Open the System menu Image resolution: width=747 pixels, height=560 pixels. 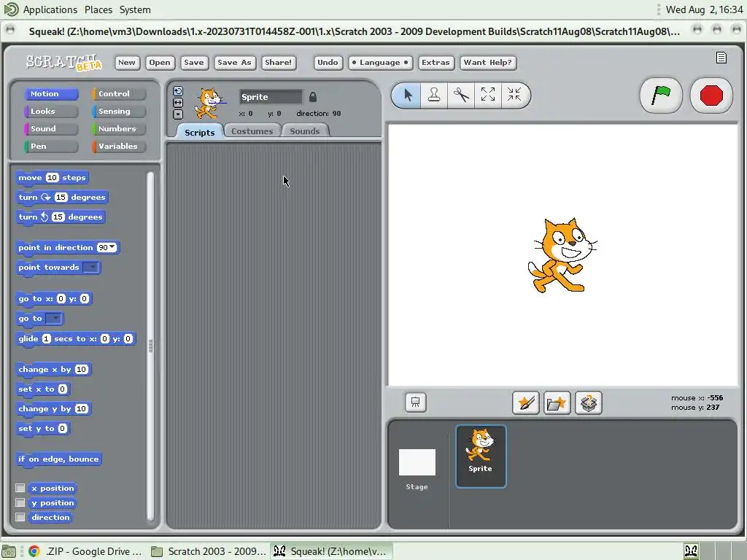pos(135,9)
